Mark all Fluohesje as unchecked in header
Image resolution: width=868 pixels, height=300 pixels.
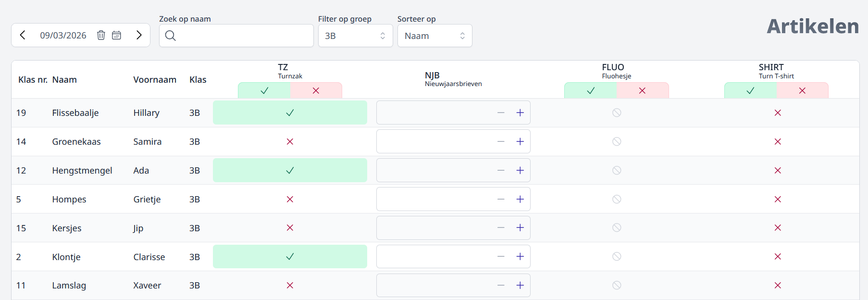coord(642,90)
